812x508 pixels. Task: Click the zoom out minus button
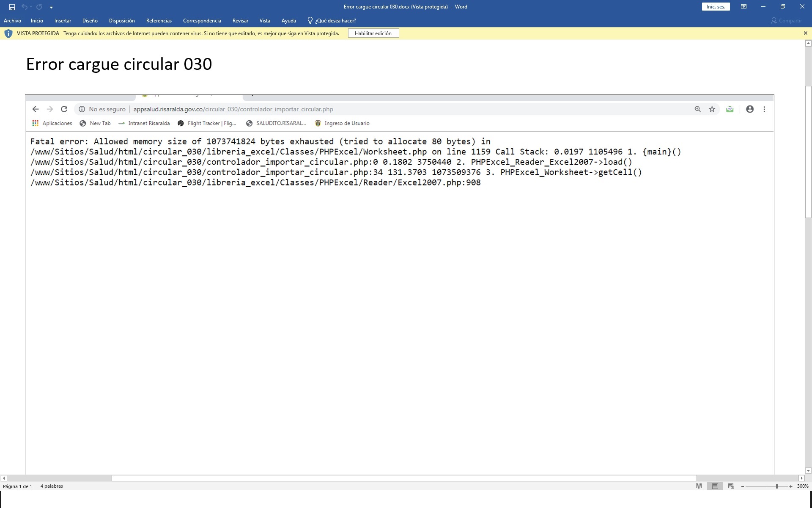(x=743, y=486)
